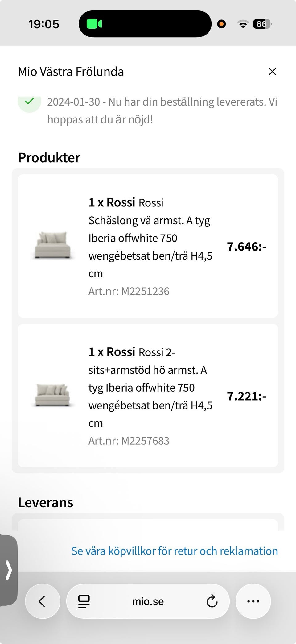Expand the Produkter section heading
The width and height of the screenshot is (296, 644).
(49, 157)
